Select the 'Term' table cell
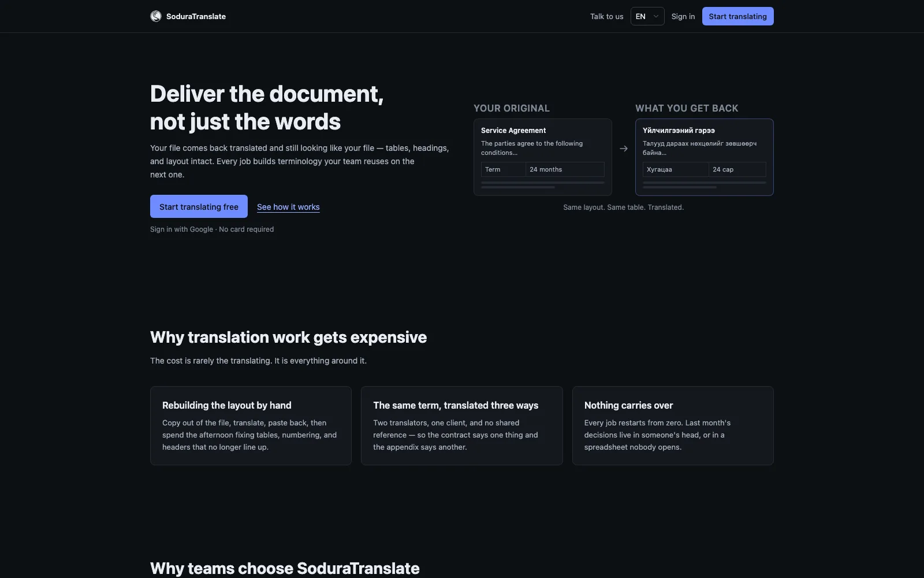This screenshot has height=578, width=924. coord(504,169)
